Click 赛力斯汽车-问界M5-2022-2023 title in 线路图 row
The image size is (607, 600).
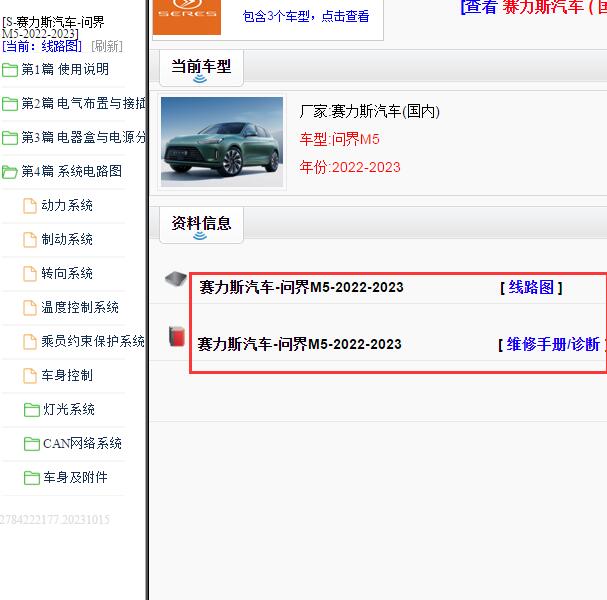click(x=302, y=287)
